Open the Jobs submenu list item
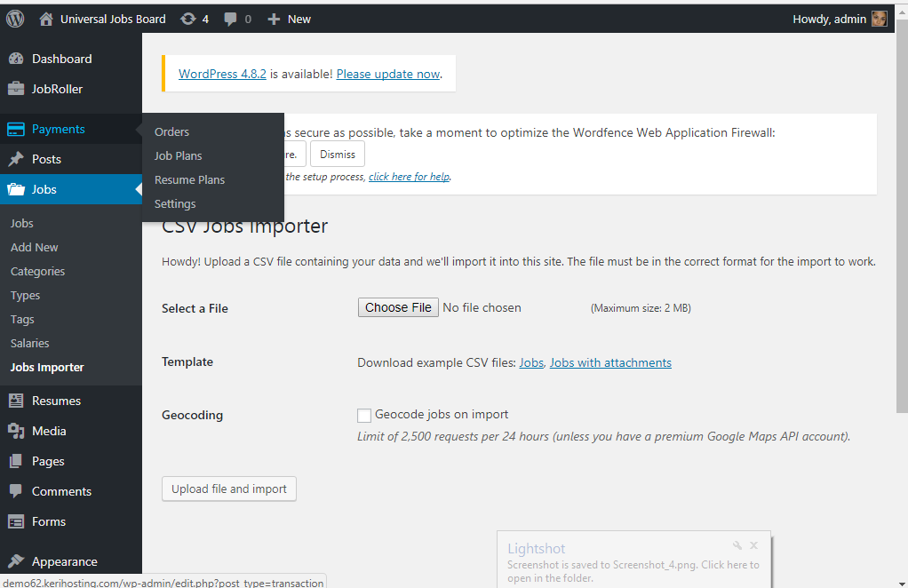The height and width of the screenshot is (588, 908). 21,224
